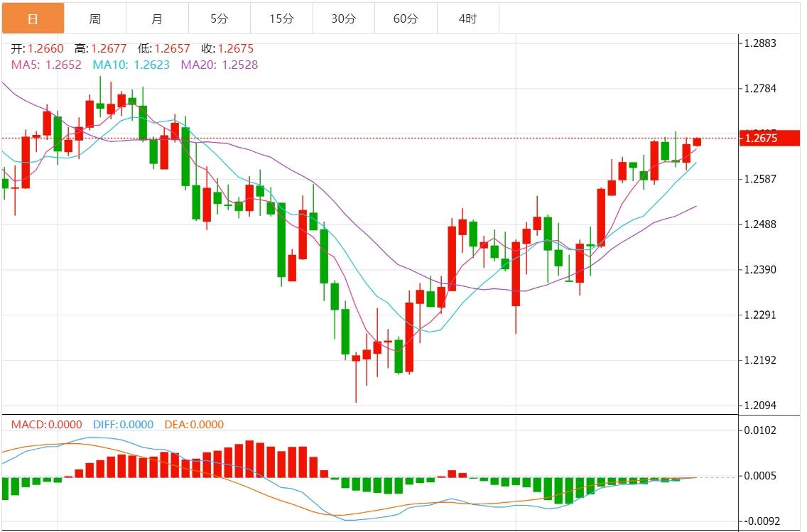Screen dimensions: 807x532
Task: Click the DEA value label
Action: 193,425
